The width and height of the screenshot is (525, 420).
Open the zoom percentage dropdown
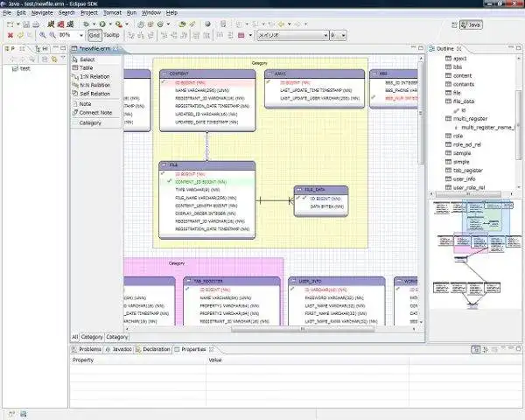80,36
